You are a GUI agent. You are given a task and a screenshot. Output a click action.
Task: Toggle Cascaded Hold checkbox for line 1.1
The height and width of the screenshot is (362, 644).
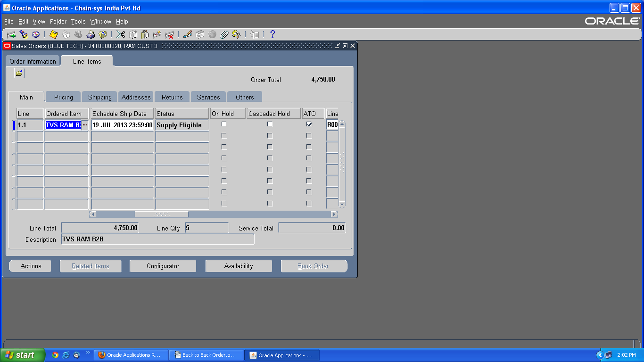click(x=270, y=124)
